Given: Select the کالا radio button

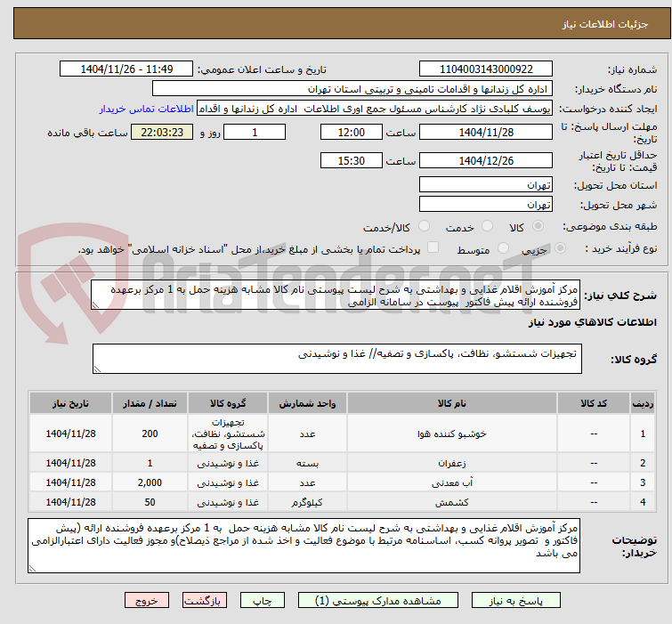Looking at the screenshot, I should 538,226.
